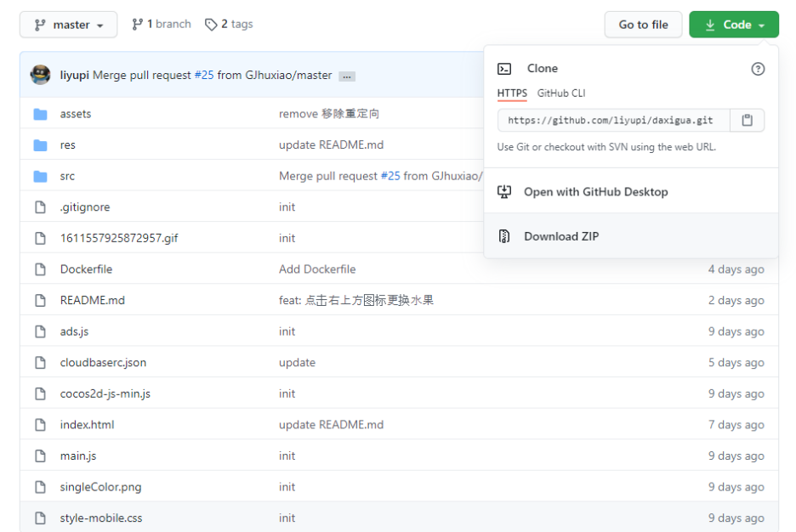Open the 1611557925872957.gif file
796x532 pixels.
(x=119, y=238)
